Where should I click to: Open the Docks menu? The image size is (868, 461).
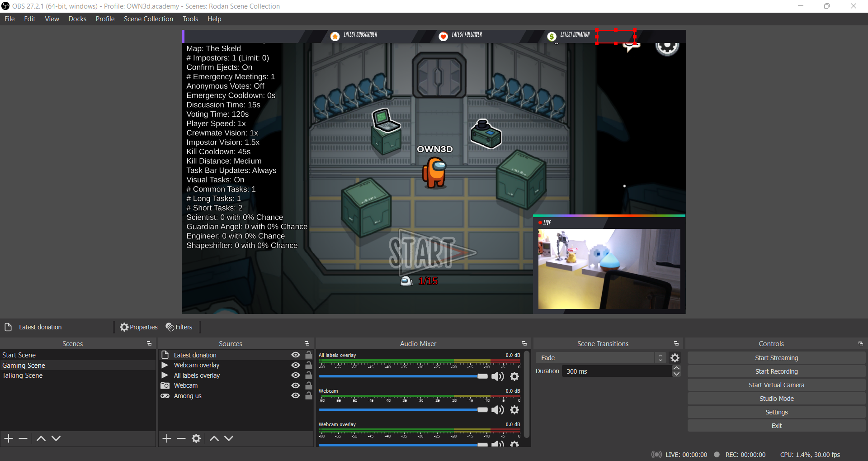coord(77,19)
